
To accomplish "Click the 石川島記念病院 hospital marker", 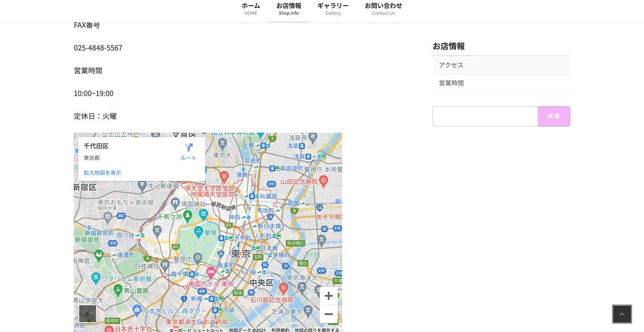I will 283,288.
